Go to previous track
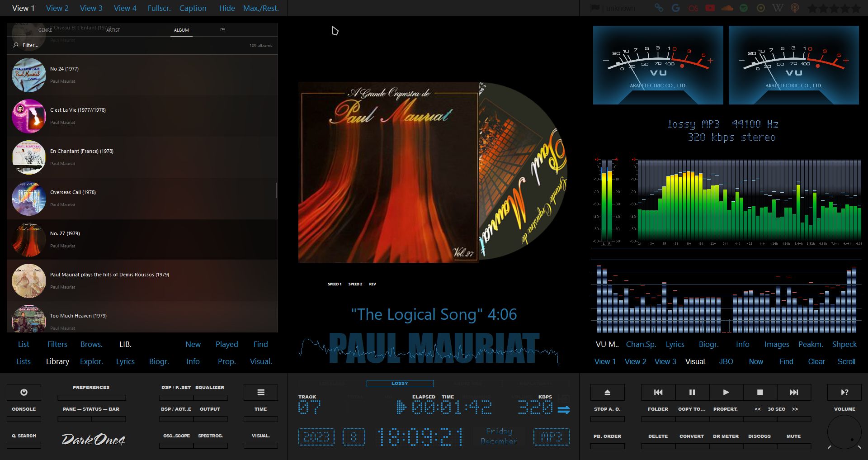 click(658, 392)
